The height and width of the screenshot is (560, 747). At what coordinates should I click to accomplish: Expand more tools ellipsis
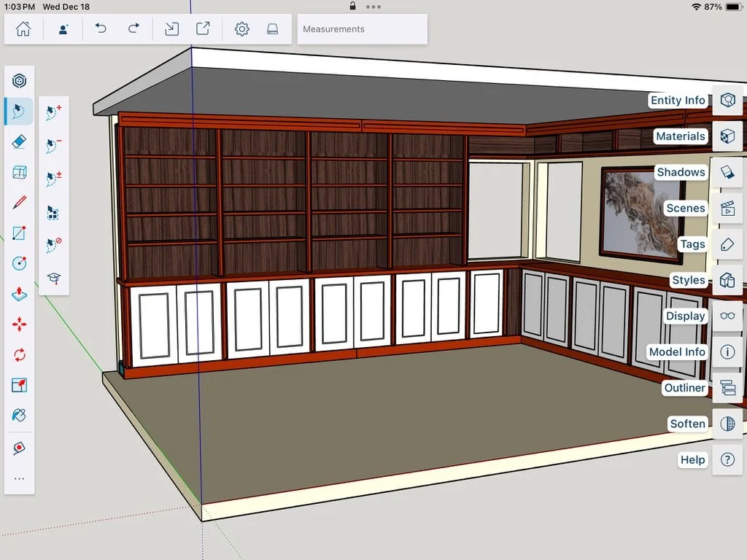click(x=19, y=478)
